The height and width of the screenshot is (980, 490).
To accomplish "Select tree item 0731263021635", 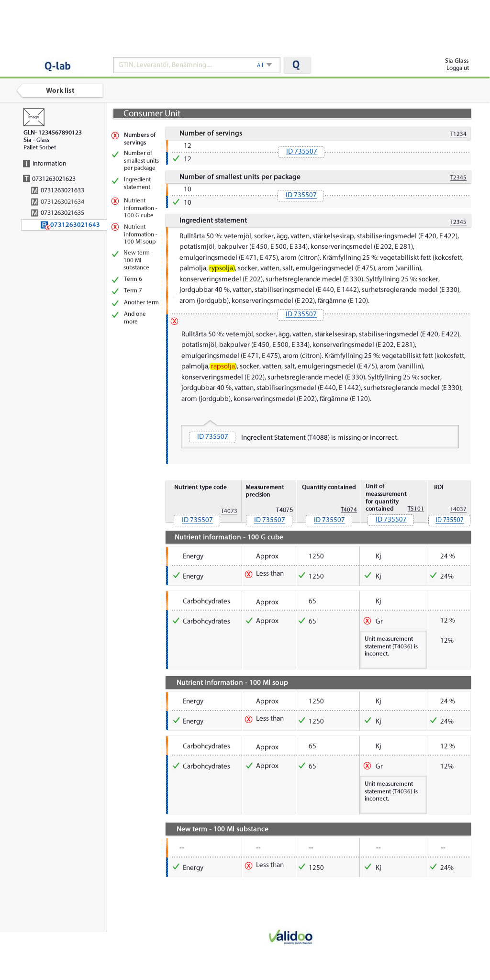I will click(62, 213).
